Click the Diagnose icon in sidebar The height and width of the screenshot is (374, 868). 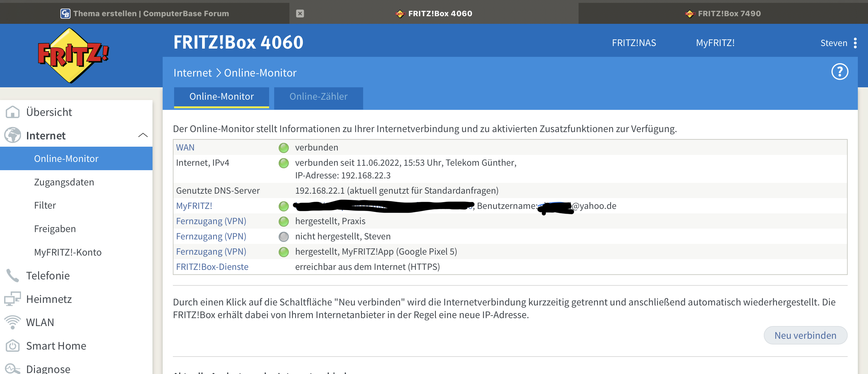point(13,369)
